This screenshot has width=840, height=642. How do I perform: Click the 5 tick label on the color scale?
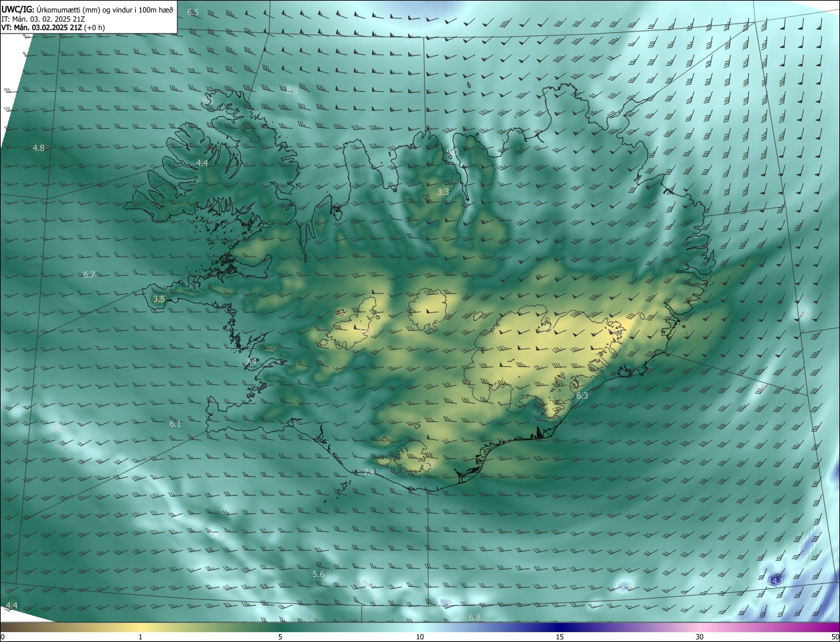(280, 637)
